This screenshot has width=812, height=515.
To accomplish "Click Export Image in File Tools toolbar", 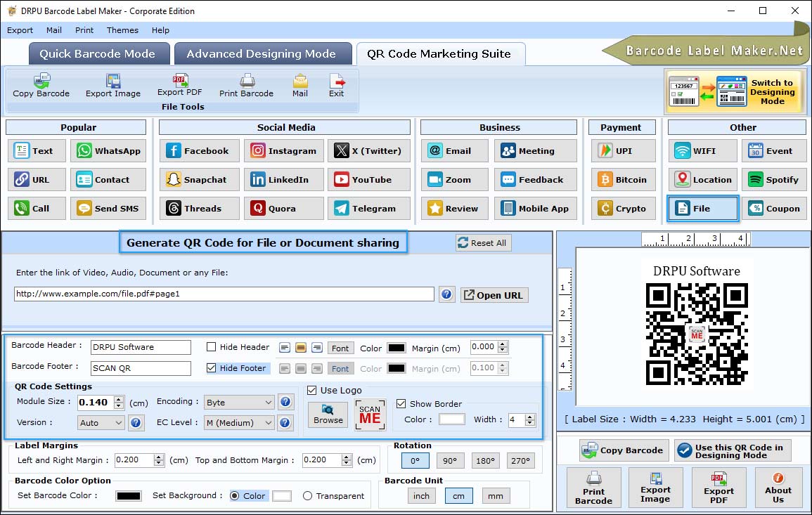I will [113, 86].
